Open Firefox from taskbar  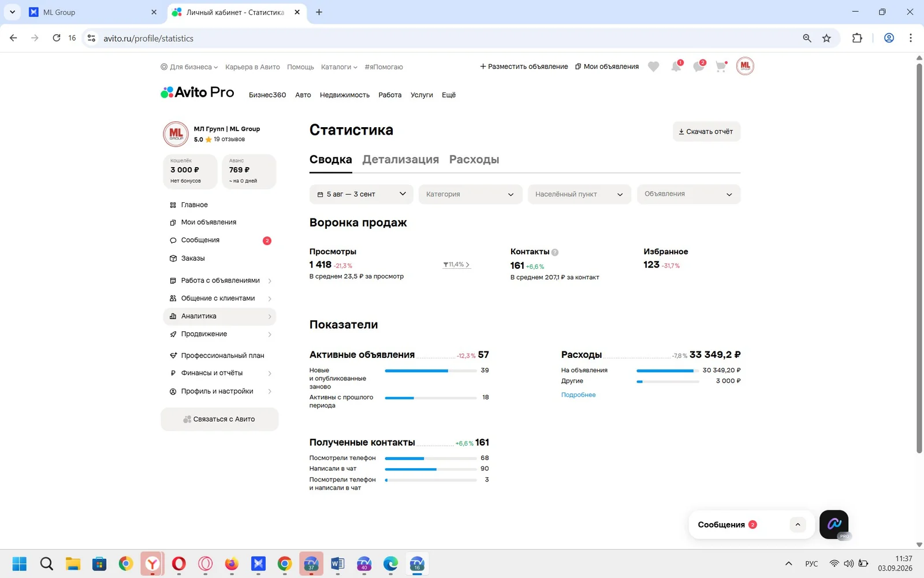click(232, 564)
